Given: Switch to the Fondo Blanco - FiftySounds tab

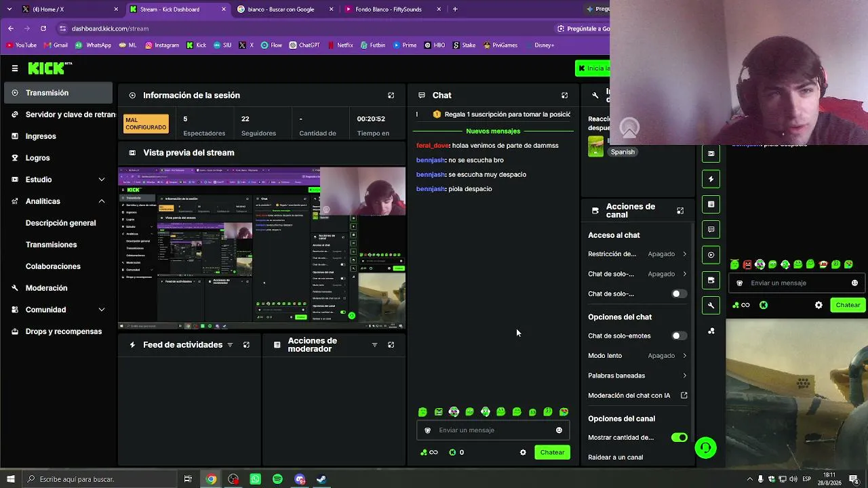Looking at the screenshot, I should click(393, 9).
